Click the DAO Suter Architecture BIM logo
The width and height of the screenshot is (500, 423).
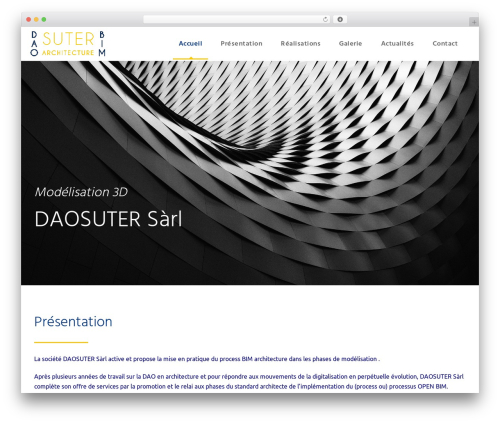[68, 44]
